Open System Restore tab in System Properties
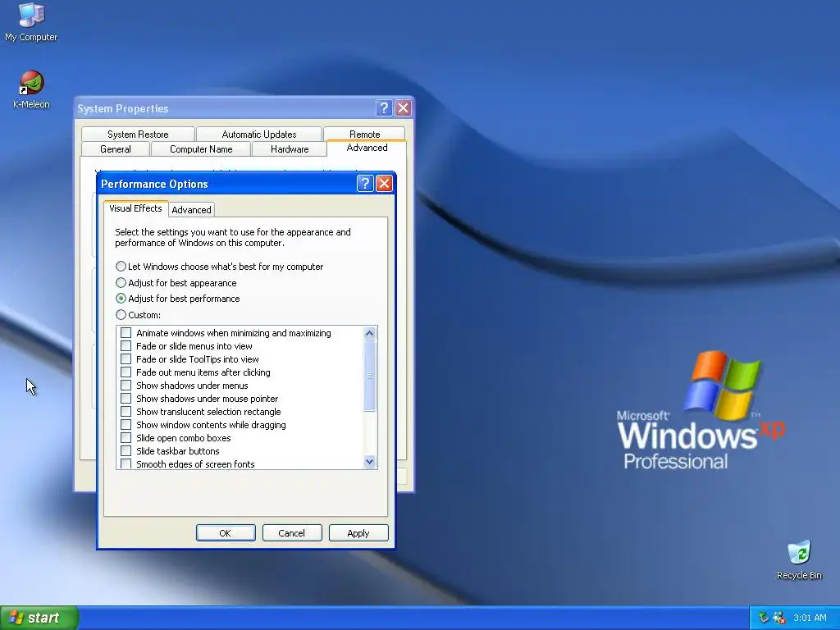 pos(138,134)
